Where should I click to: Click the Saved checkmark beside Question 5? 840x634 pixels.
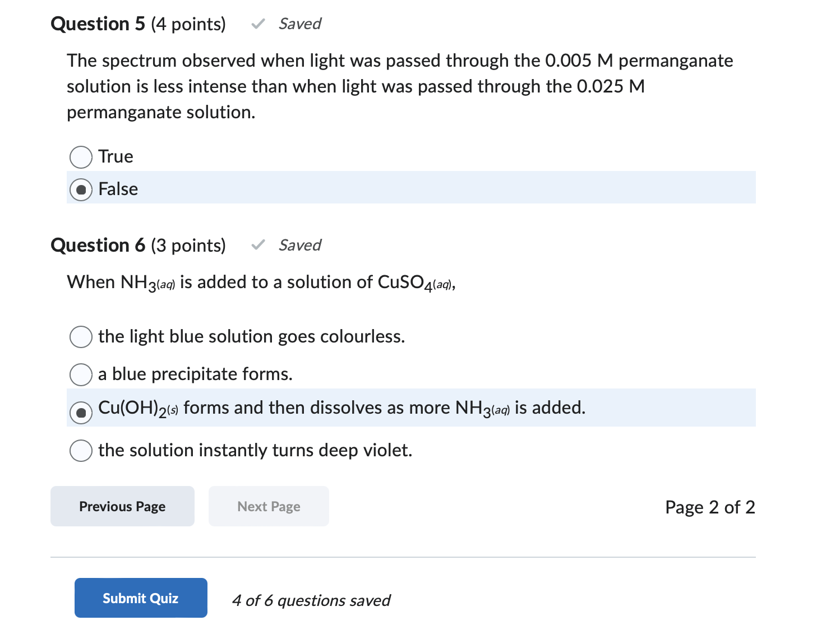(x=257, y=24)
